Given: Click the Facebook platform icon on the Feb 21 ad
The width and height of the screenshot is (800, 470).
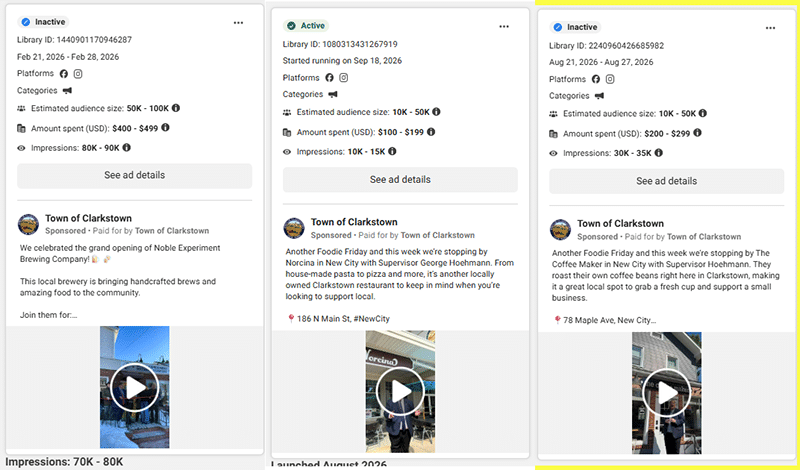Looking at the screenshot, I should click(x=63, y=73).
